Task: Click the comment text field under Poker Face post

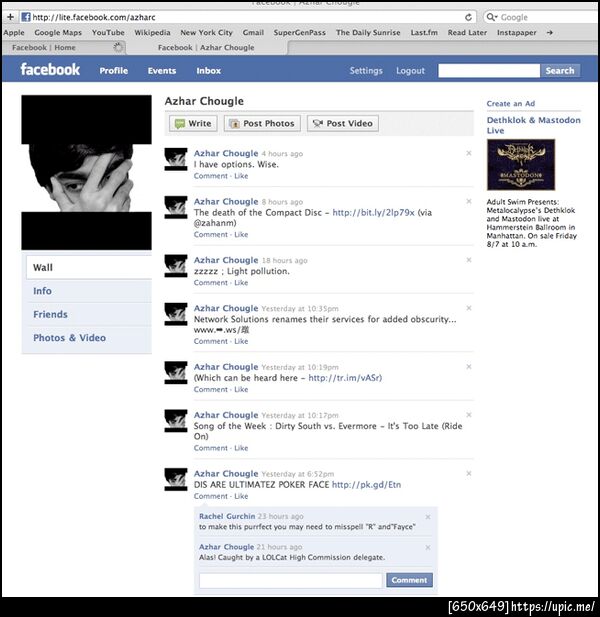Action: coord(290,580)
